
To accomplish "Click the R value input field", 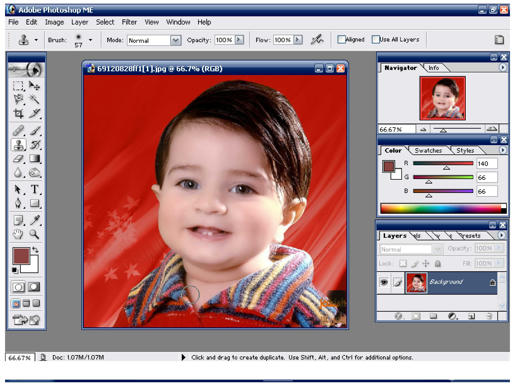I will point(486,163).
